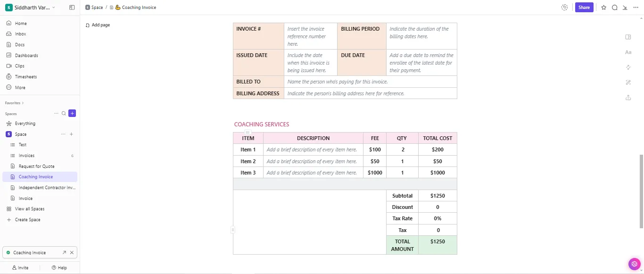Open the ClickUp Brain floating icon
644x274 pixels.
[635, 264]
